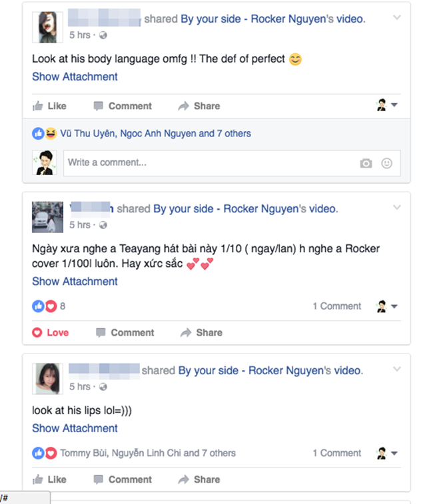
Task: Click the camera icon in the comment box
Action: coord(366,163)
